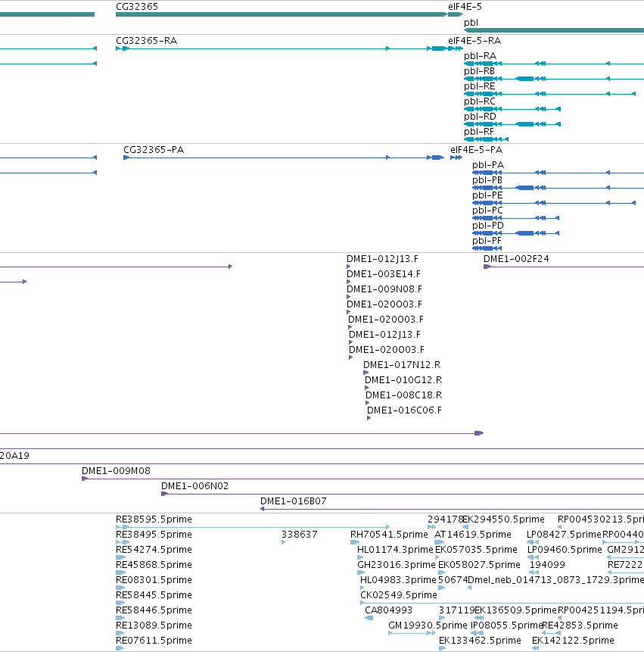The image size is (644, 652).
Task: Choose clone end DME1-016C06.F
Action: [x=404, y=410]
